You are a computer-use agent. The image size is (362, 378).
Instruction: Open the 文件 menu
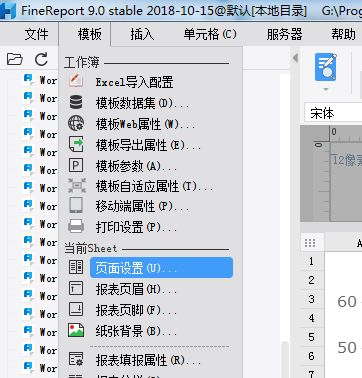(36, 34)
